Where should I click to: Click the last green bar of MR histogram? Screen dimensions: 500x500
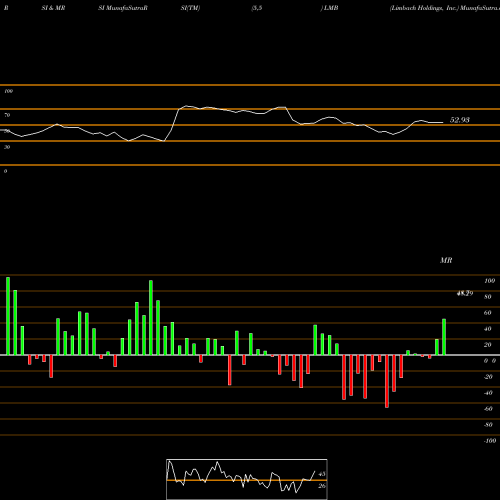[x=444, y=337]
